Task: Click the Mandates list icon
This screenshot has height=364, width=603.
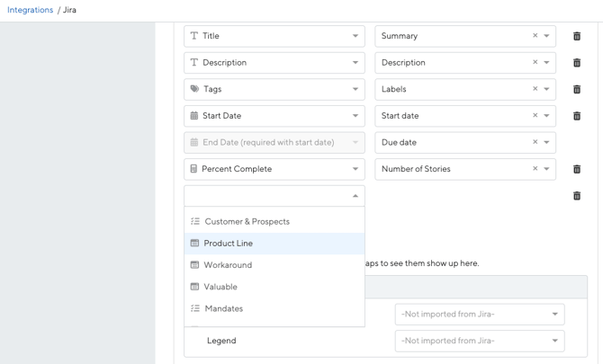Action: point(195,308)
